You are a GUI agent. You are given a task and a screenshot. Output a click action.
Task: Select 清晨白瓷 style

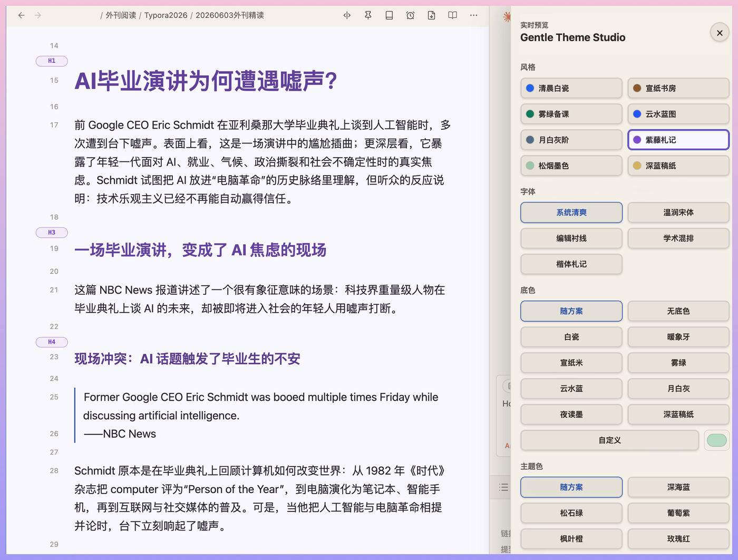pos(571,88)
